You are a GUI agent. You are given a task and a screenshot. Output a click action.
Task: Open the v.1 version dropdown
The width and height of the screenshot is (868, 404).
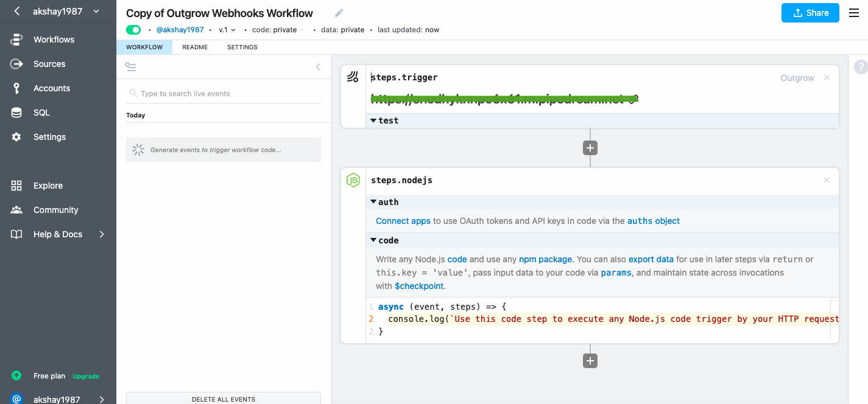pos(227,30)
